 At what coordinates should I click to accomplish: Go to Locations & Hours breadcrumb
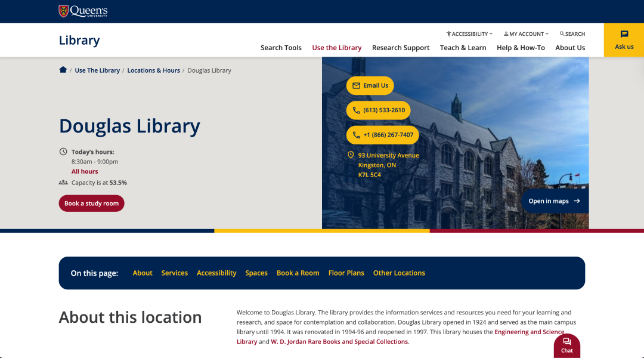(x=153, y=70)
